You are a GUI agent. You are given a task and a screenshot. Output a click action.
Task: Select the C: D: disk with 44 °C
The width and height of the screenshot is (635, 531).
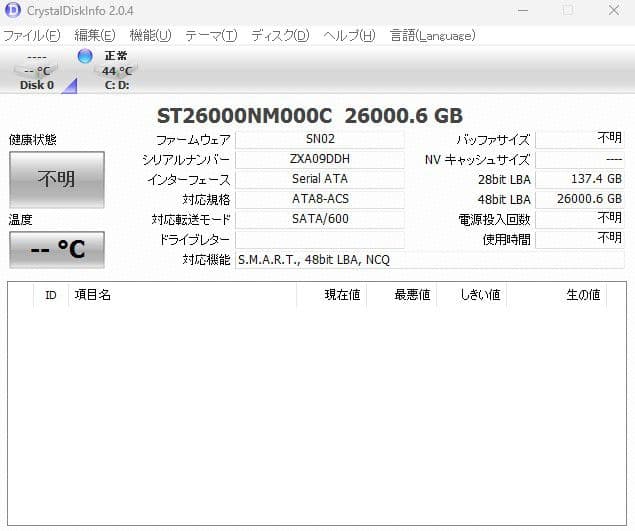click(x=117, y=71)
